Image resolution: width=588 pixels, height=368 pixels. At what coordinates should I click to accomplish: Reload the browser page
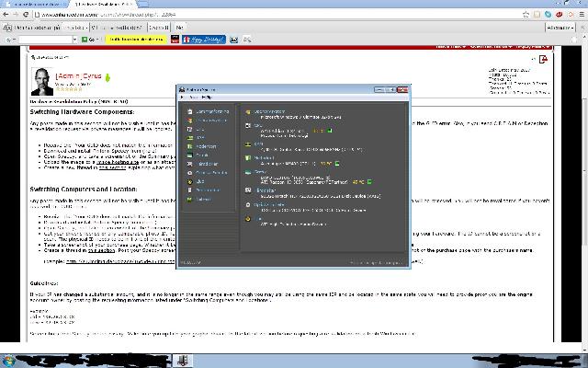point(26,15)
